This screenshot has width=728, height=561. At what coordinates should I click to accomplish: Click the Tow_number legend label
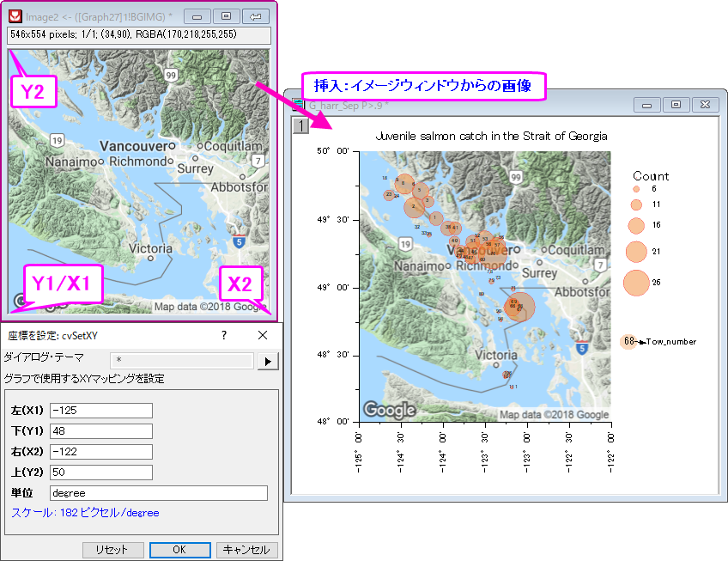click(x=671, y=342)
